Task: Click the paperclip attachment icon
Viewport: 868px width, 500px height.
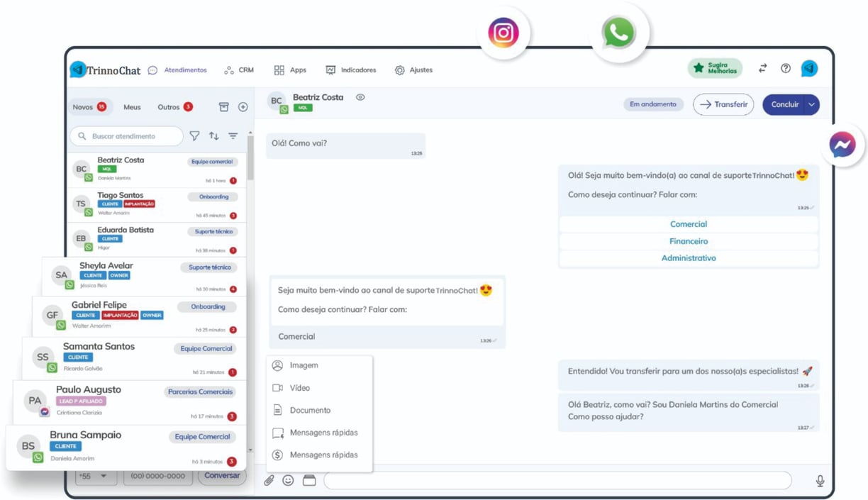Action: [269, 480]
